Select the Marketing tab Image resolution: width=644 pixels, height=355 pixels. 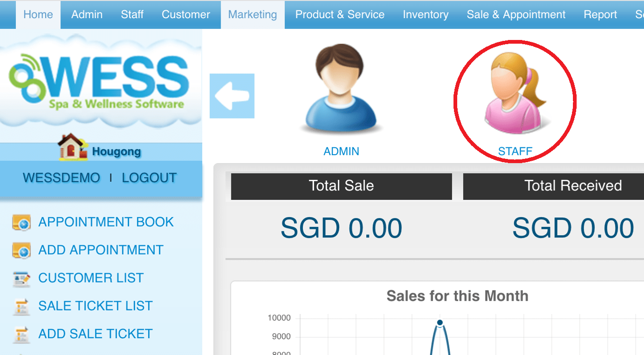(x=253, y=14)
